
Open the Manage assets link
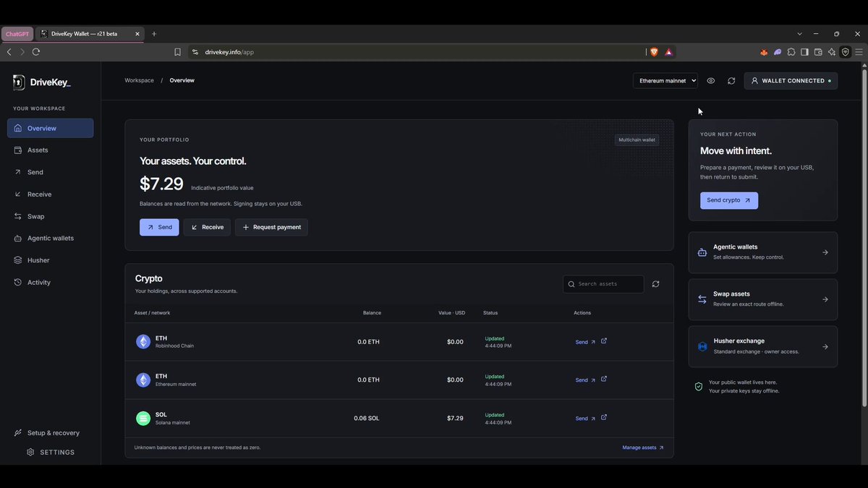pyautogui.click(x=643, y=448)
